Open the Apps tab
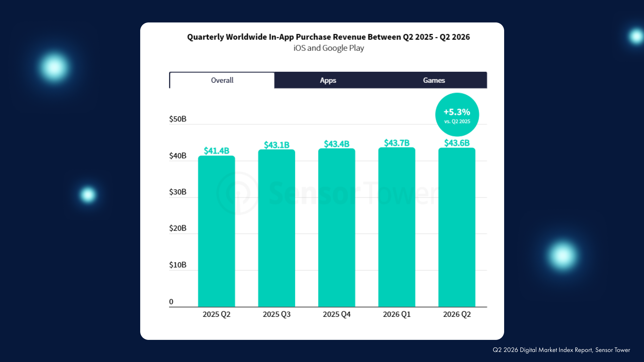 (x=328, y=80)
